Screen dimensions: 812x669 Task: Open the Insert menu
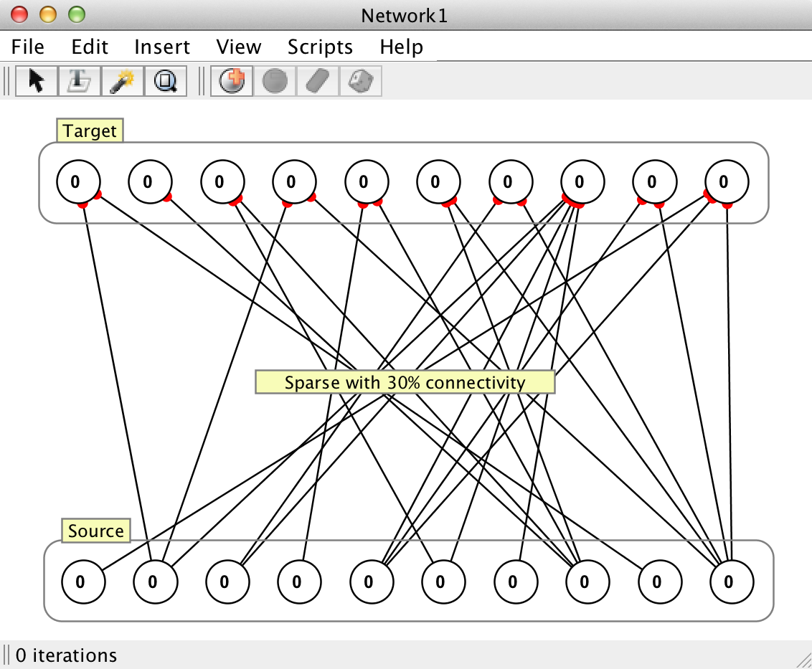[162, 47]
